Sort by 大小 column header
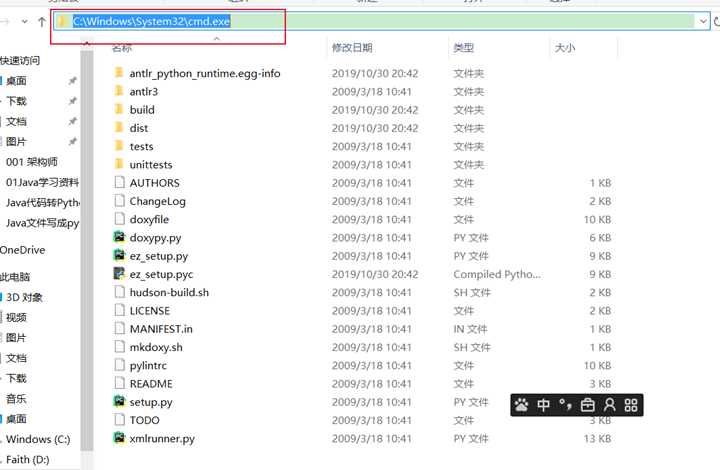Viewport: 720px width, 470px height. click(x=565, y=48)
